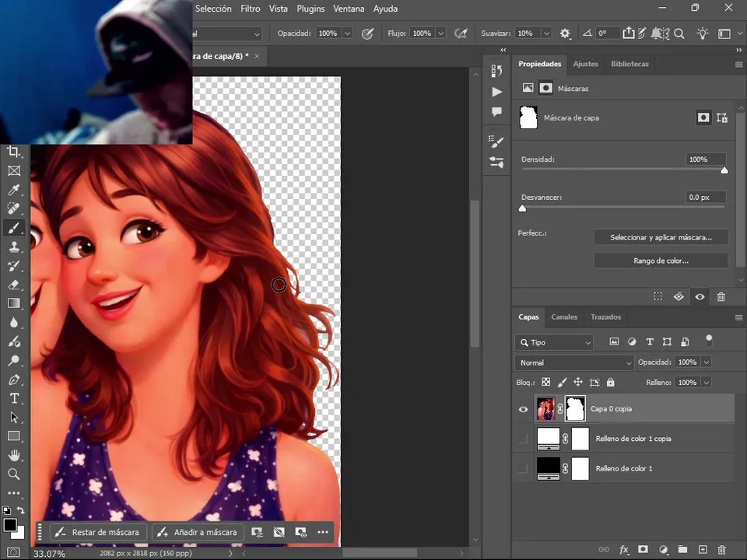Select the Crop tool
The image size is (747, 560).
point(14,152)
